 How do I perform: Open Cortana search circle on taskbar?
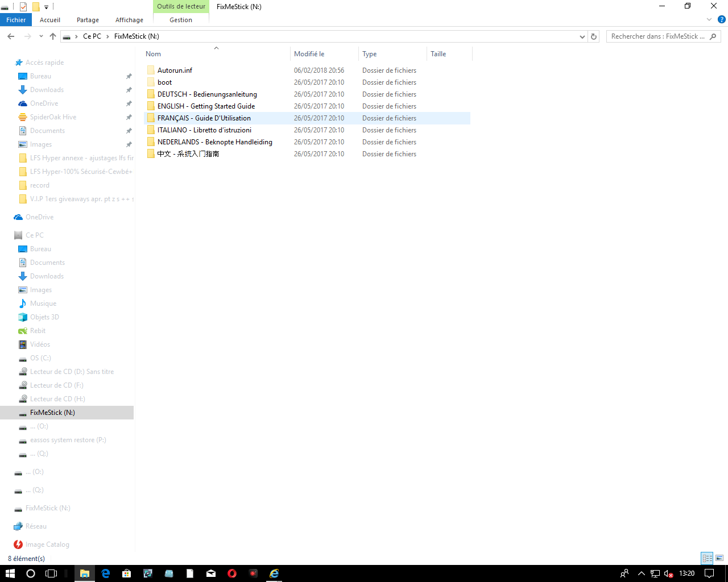coord(31,573)
